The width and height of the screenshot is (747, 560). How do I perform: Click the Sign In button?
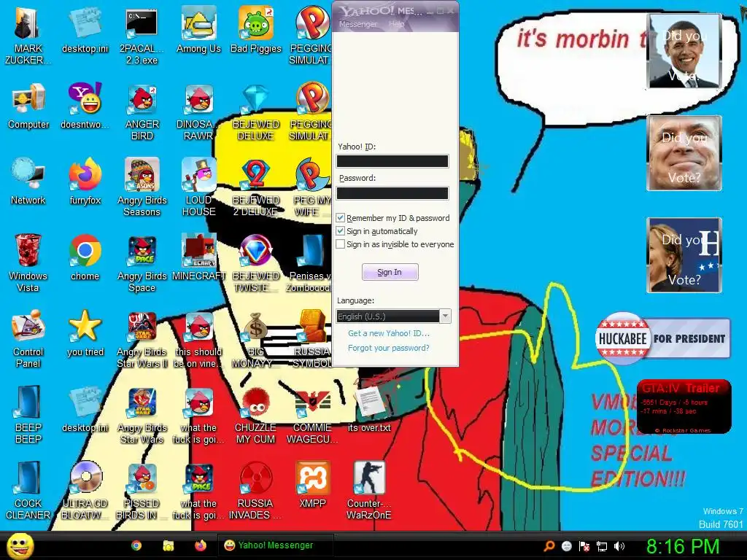390,272
